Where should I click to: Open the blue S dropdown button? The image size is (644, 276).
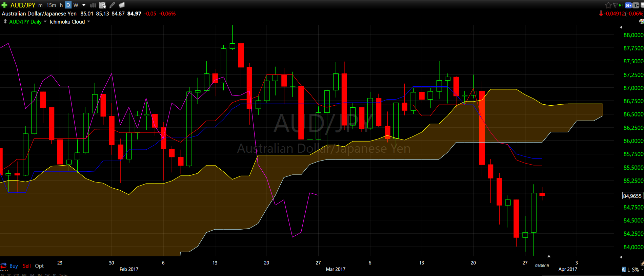(628, 5)
